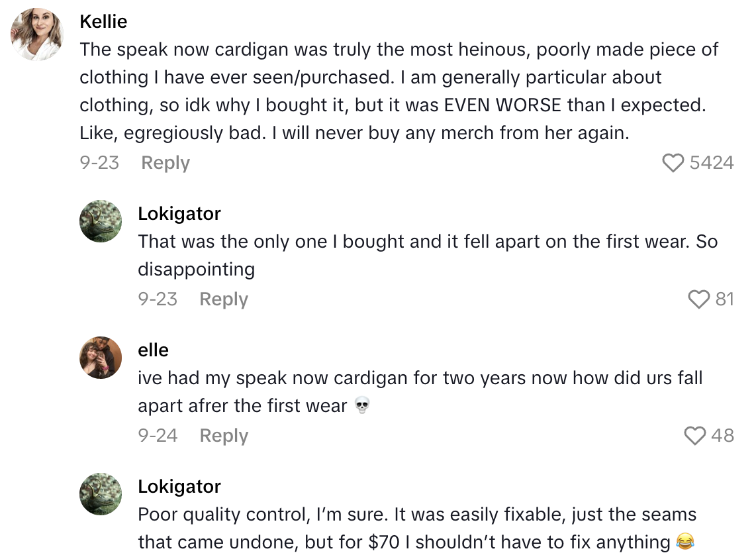Viewport: 756px width, 559px height.
Task: Tap Reply under Kellie's comment
Action: [165, 162]
